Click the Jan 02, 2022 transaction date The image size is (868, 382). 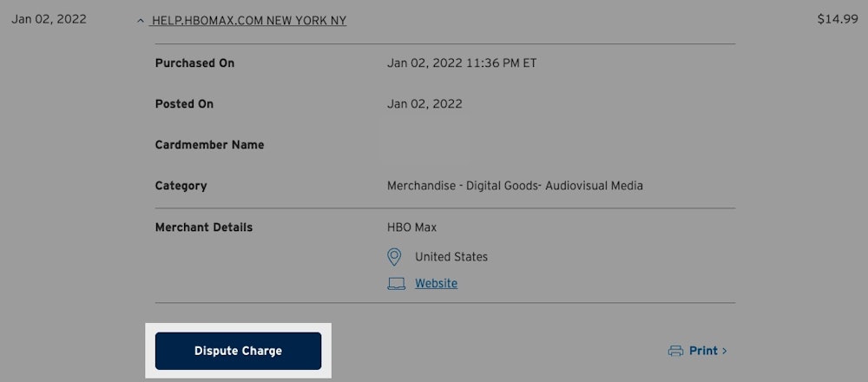point(49,19)
